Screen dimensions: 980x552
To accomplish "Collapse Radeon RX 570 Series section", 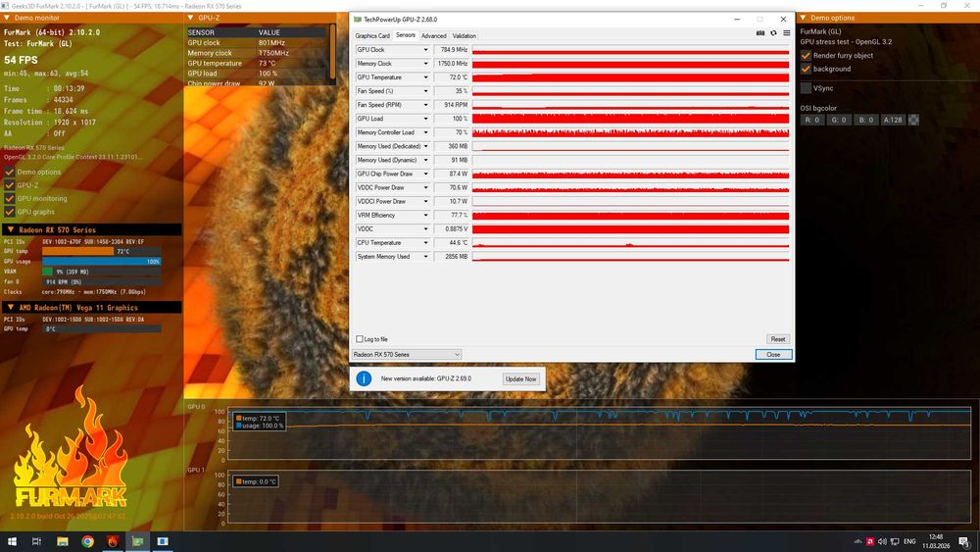I will tap(10, 230).
